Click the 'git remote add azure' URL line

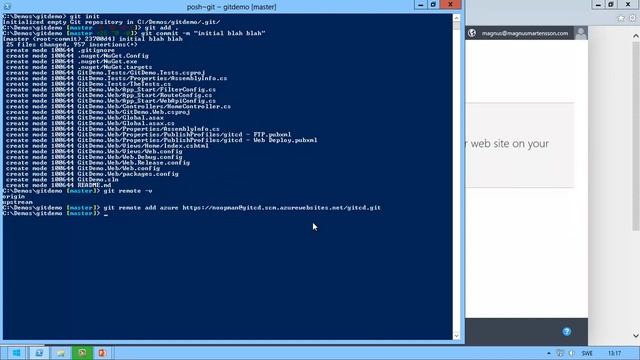242,208
